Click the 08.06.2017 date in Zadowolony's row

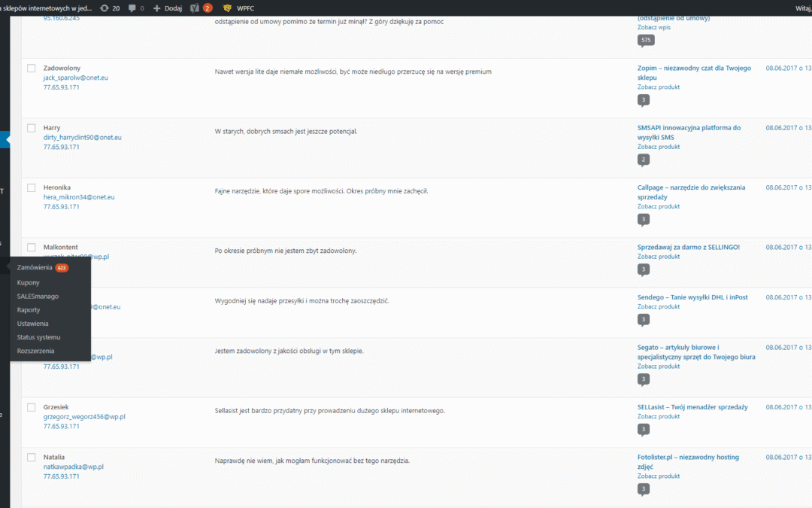point(788,68)
